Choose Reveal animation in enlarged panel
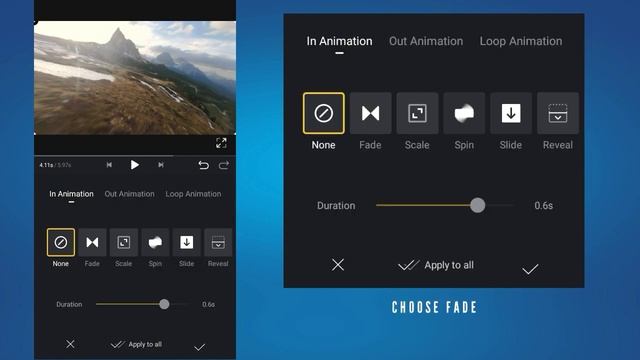Image resolution: width=640 pixels, height=360 pixels. (558, 113)
